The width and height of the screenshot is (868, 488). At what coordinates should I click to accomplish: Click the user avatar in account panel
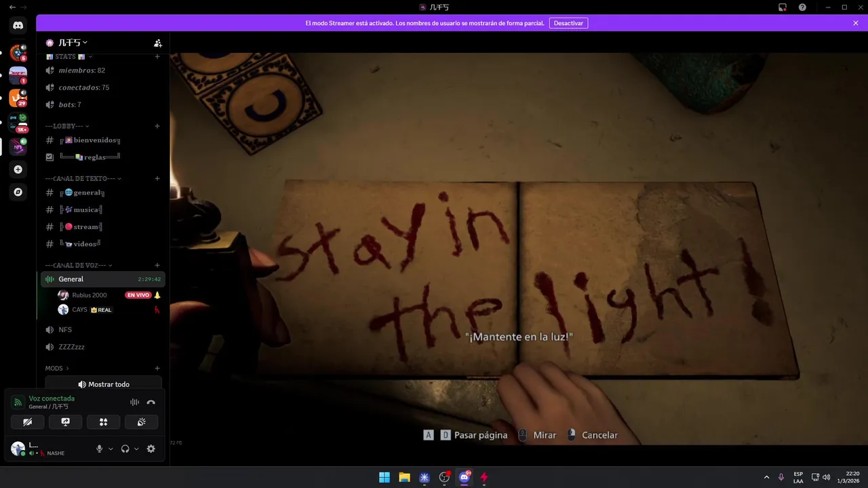point(18,449)
